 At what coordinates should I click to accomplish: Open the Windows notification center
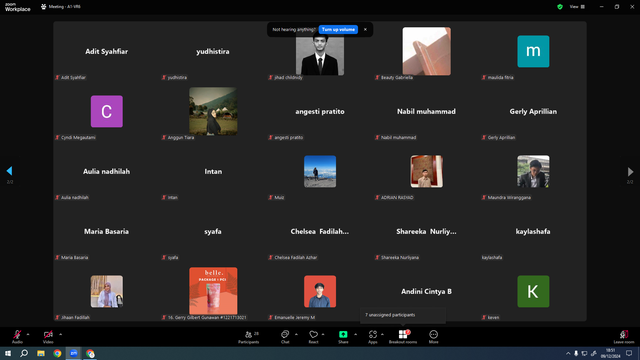629,353
